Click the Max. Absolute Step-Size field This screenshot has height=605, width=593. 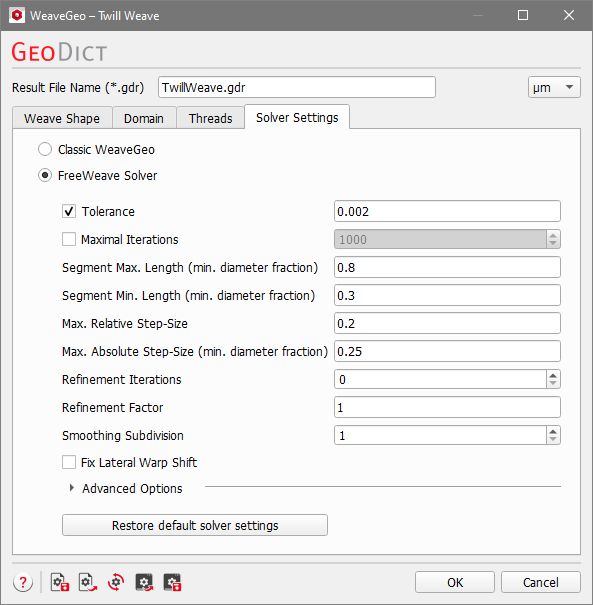pyautogui.click(x=447, y=351)
